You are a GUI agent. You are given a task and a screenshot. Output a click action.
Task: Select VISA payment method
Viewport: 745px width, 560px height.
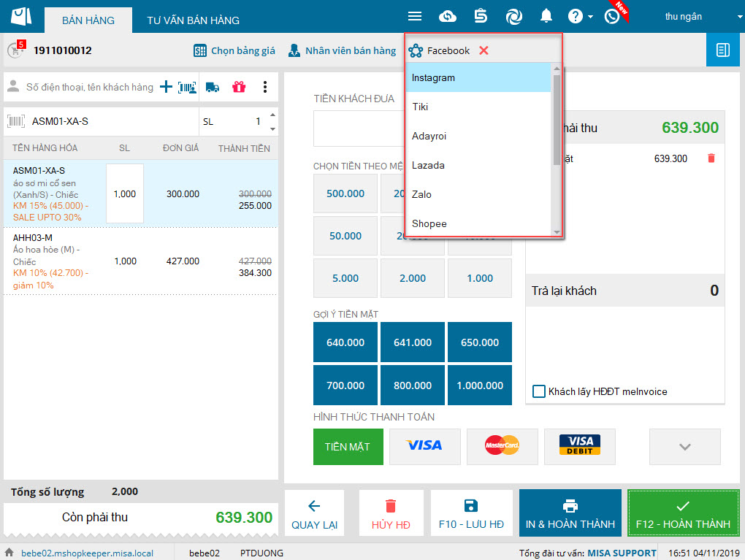coord(425,447)
